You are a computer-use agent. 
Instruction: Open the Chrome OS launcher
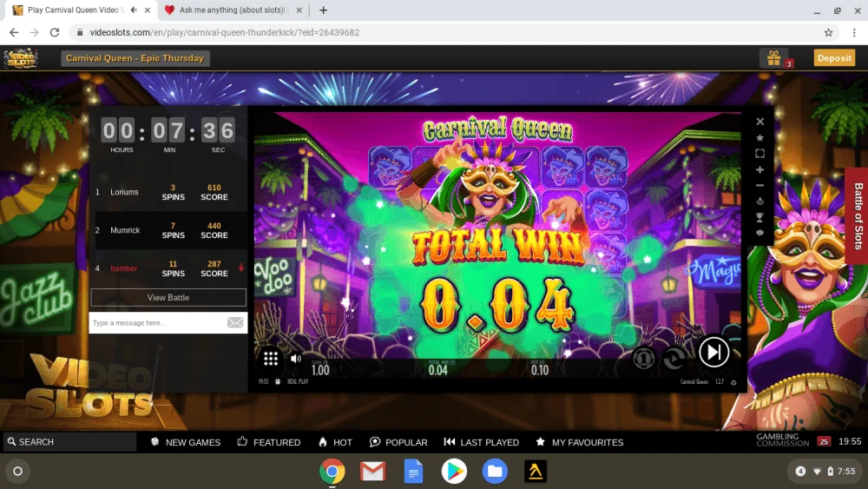pos(17,472)
